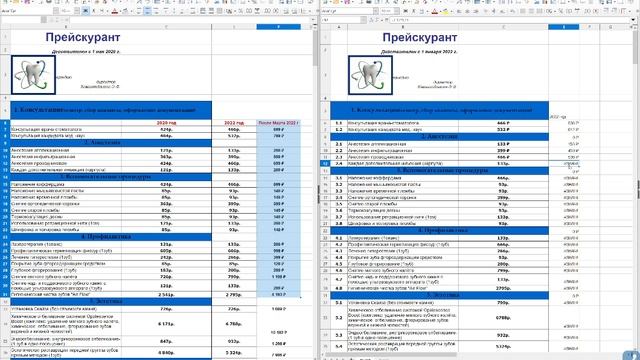Select highlighted column header in left window
Viewport: 640px width, 360px height.
point(278,27)
